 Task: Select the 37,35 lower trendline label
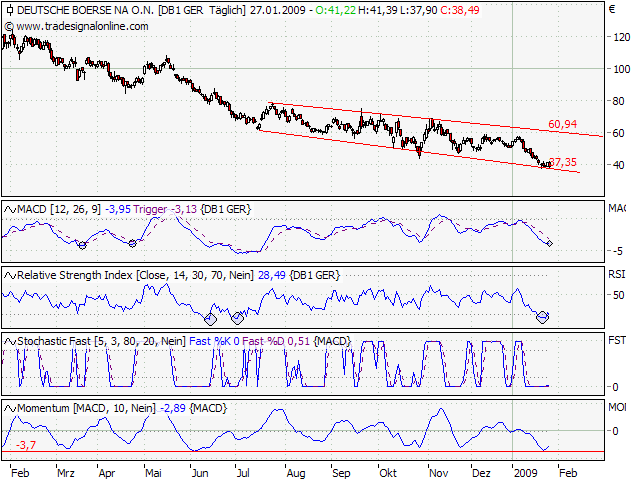point(562,162)
